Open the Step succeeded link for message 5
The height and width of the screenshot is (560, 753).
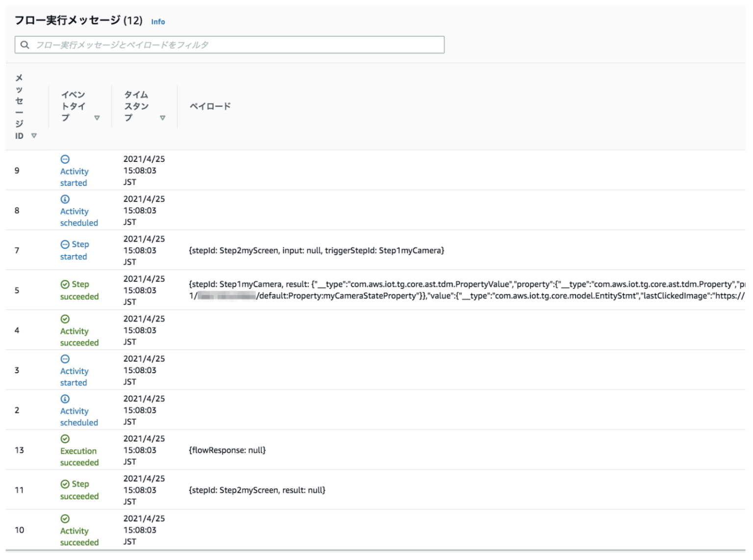coord(79,290)
